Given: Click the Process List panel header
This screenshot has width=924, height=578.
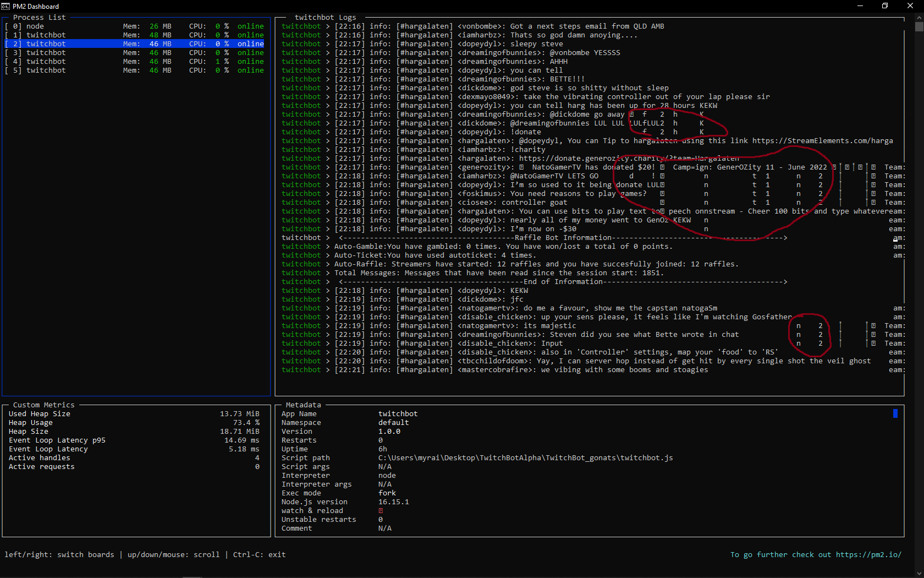Looking at the screenshot, I should click(x=39, y=17).
